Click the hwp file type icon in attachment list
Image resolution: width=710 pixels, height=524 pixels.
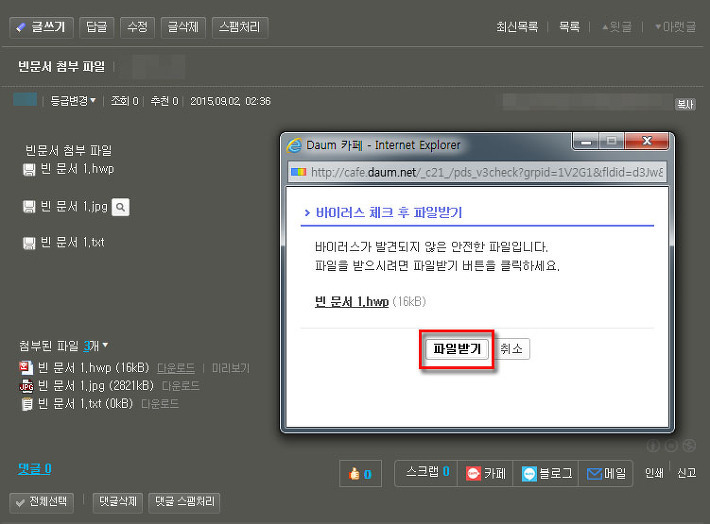coord(26,367)
